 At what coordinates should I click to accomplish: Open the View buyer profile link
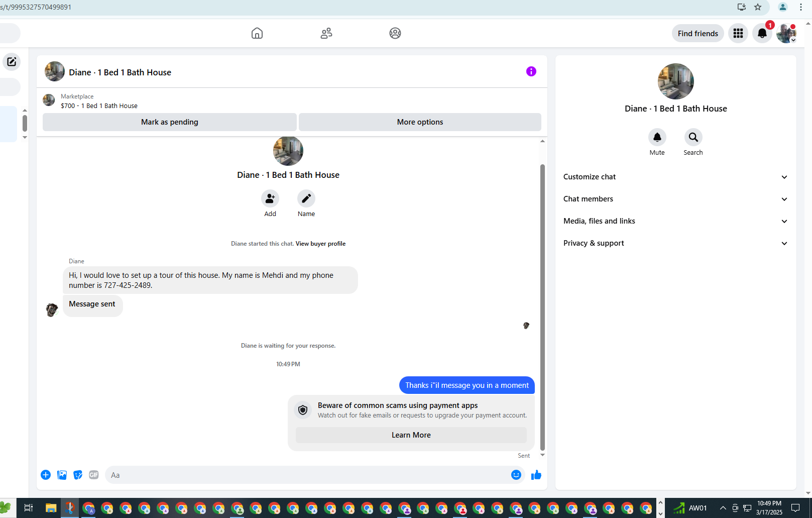coord(320,244)
